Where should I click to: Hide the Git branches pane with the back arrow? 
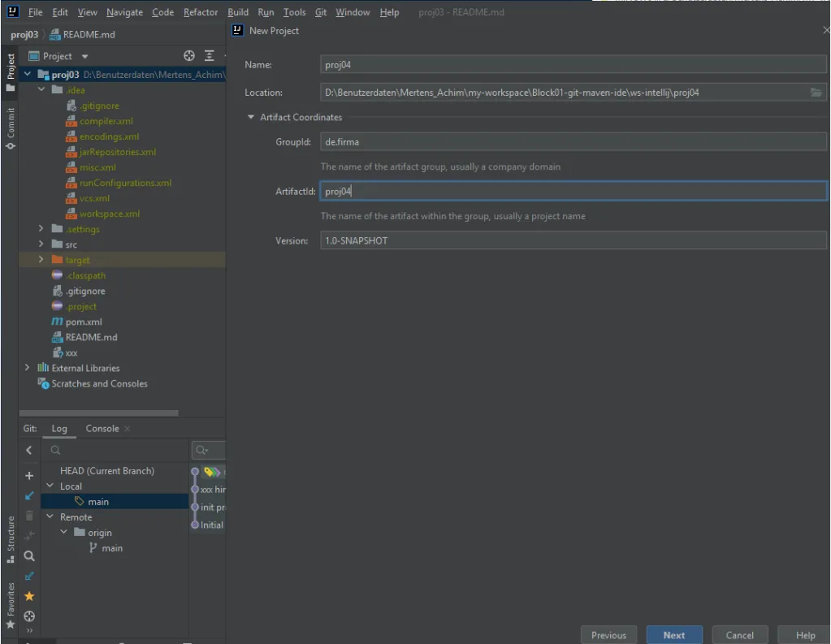(x=29, y=450)
